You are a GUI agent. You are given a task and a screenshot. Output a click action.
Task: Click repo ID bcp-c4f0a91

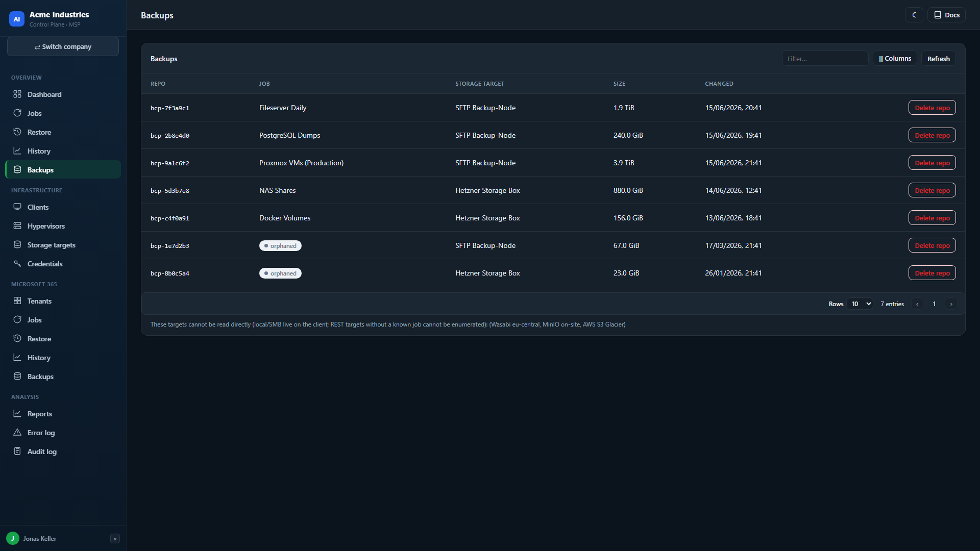(x=170, y=218)
